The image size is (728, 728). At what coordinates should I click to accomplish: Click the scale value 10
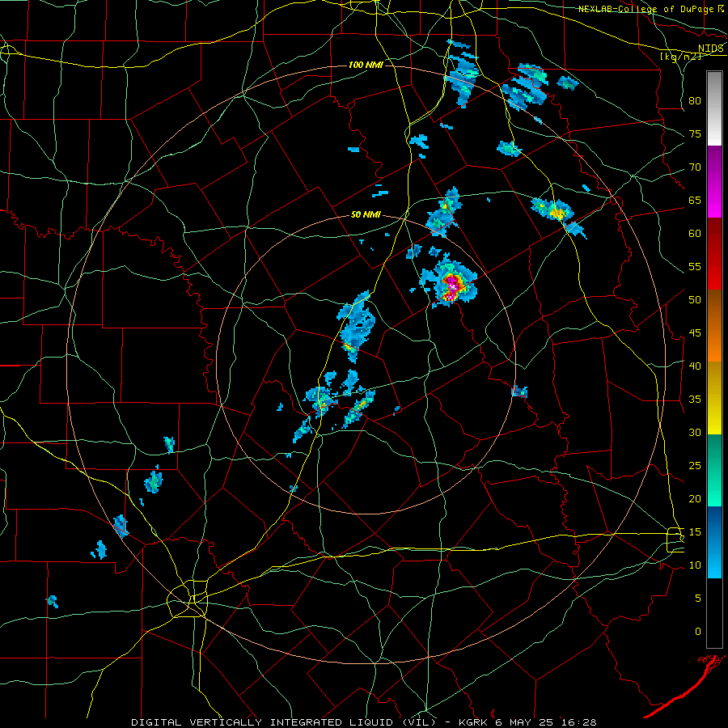coord(695,565)
